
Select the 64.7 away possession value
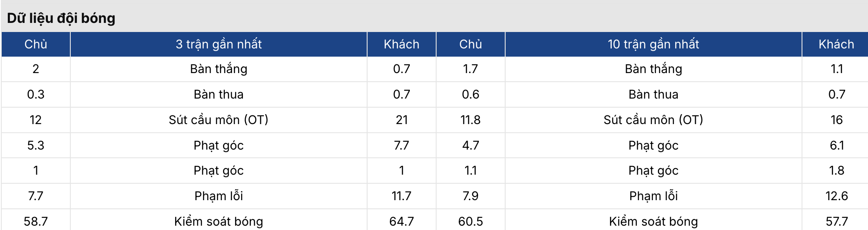point(401,221)
